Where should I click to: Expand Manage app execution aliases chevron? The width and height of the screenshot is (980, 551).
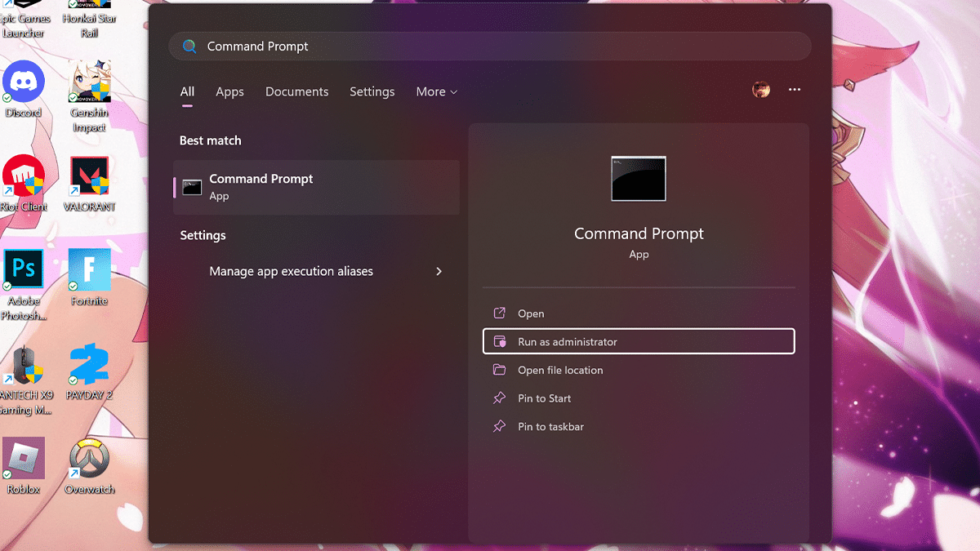point(439,271)
